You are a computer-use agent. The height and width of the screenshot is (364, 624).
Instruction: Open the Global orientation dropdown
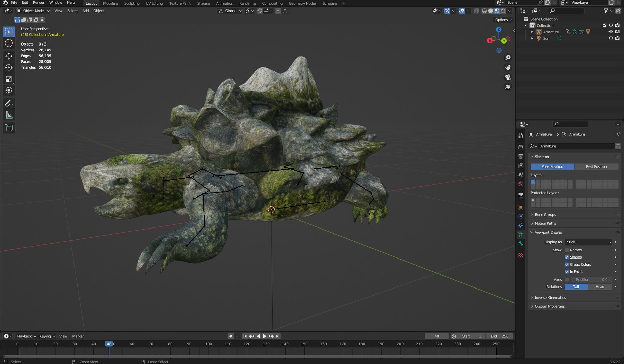[230, 11]
